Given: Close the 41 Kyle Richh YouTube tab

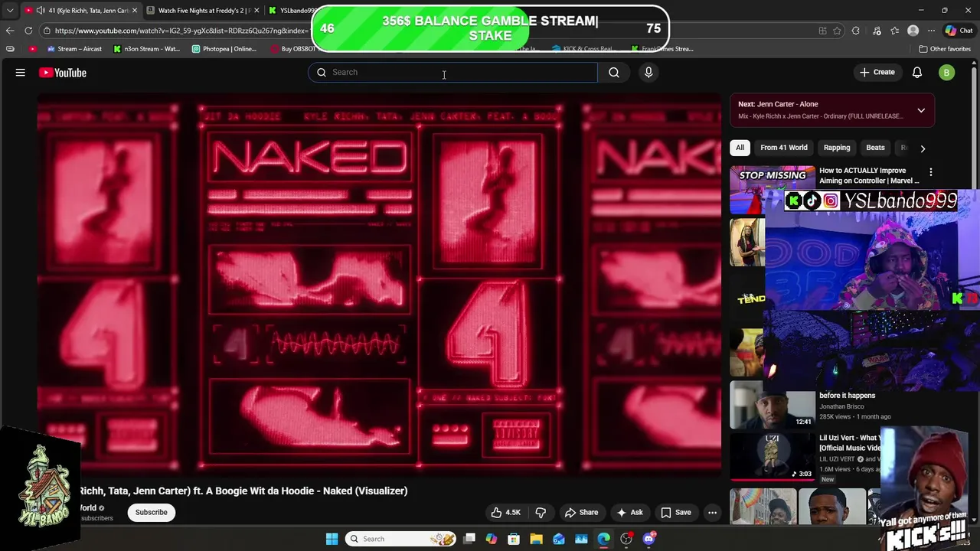Looking at the screenshot, I should [x=135, y=11].
